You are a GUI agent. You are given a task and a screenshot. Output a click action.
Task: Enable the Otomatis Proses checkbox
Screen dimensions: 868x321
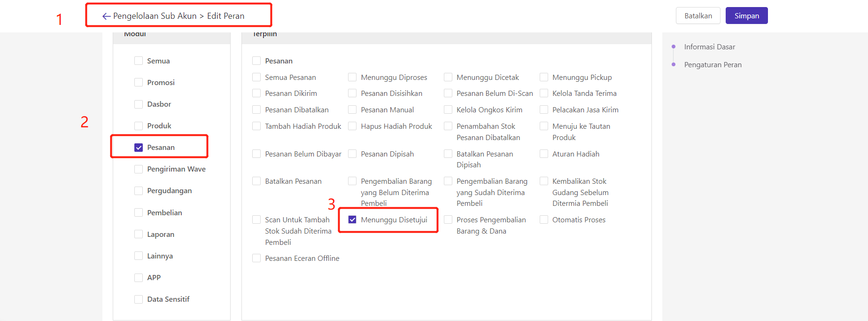(x=544, y=220)
